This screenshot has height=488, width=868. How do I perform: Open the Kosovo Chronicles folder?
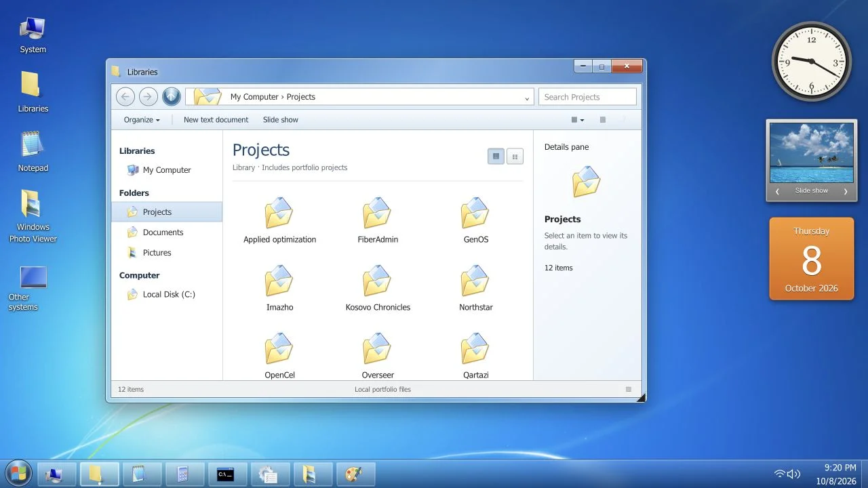point(378,289)
